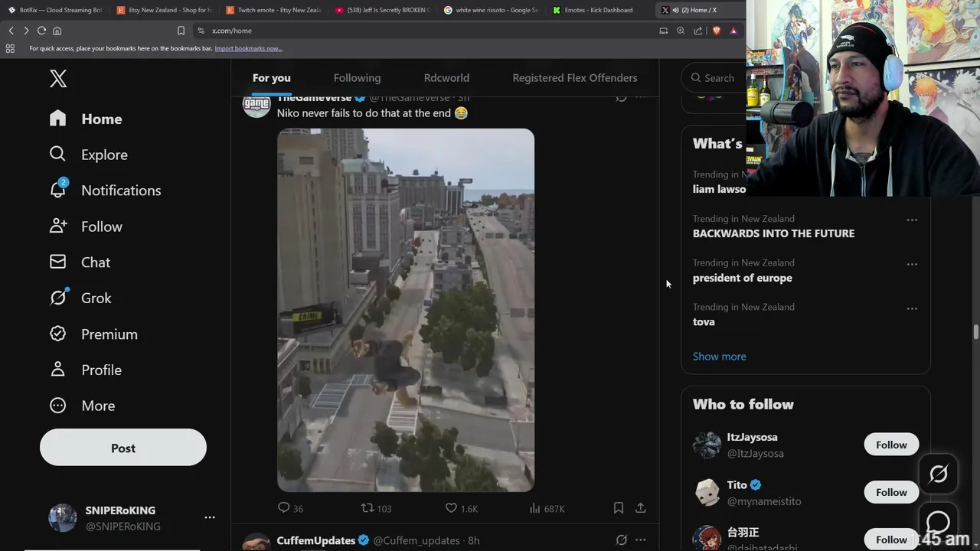The width and height of the screenshot is (980, 551).
Task: Click Show more under trends
Action: [x=719, y=357]
